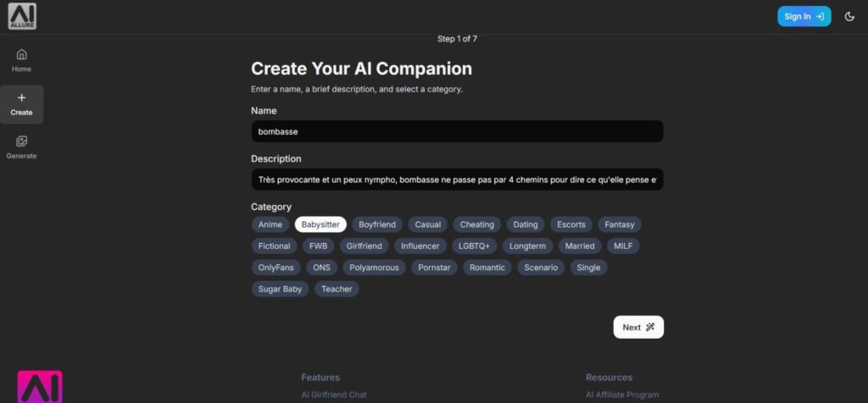Select the LGBTQ+ category chip

[x=475, y=246]
